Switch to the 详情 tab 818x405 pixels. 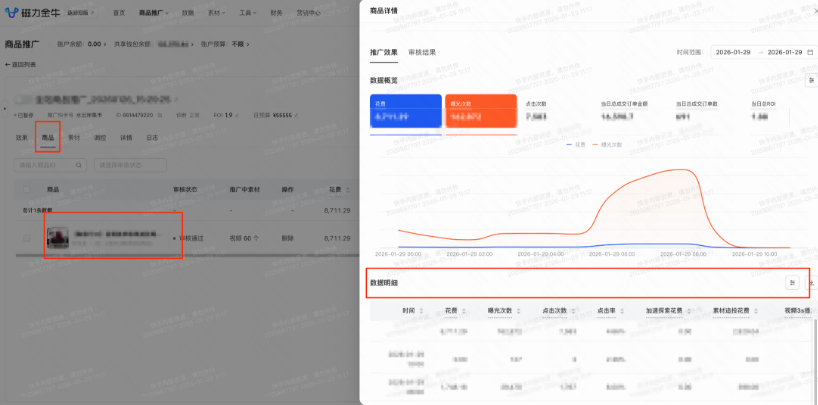coord(126,138)
